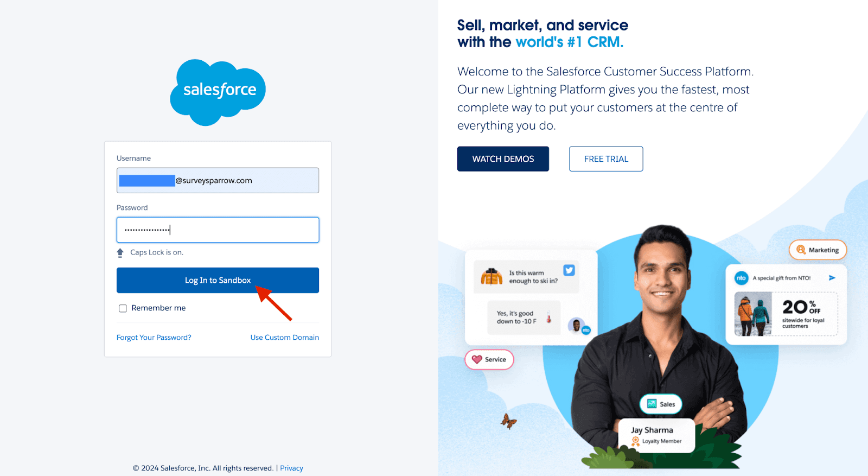Click the Sales chart icon badge

(652, 404)
